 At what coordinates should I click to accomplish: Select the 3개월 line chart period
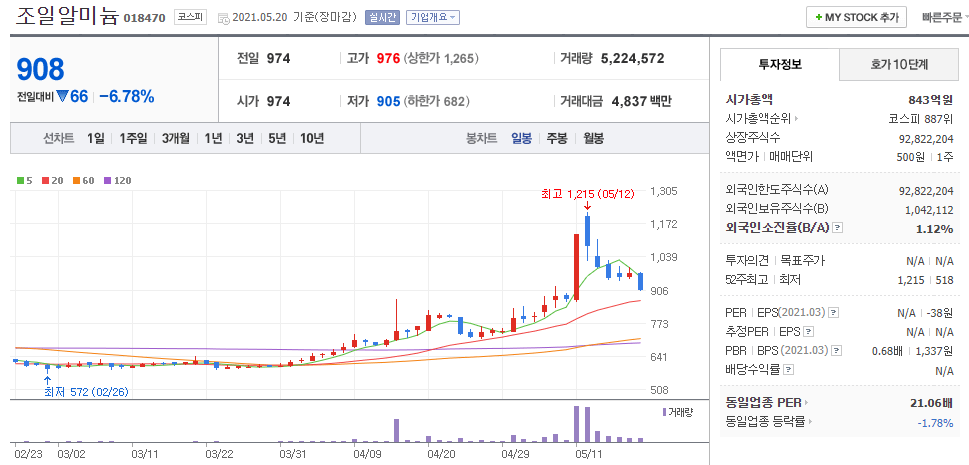(x=176, y=139)
